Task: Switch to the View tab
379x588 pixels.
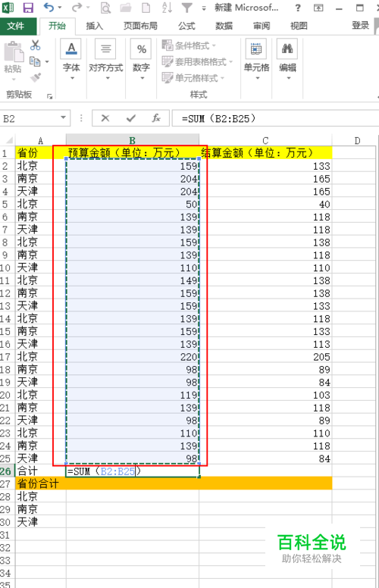Action: coord(299,26)
